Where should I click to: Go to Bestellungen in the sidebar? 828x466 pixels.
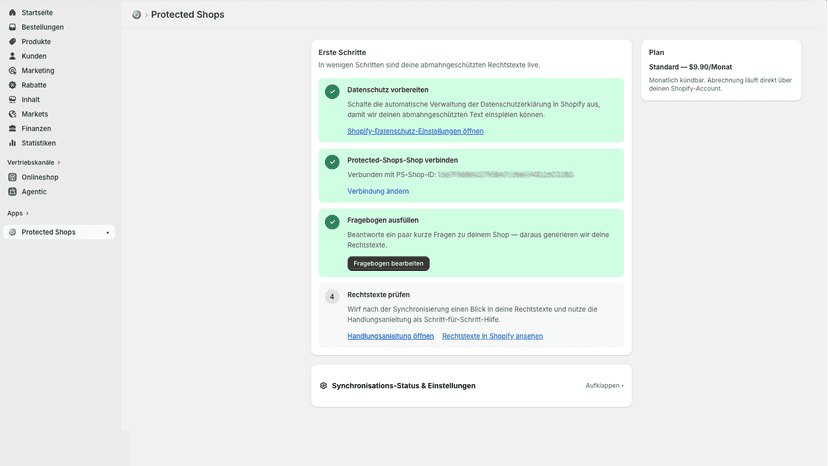[x=42, y=27]
